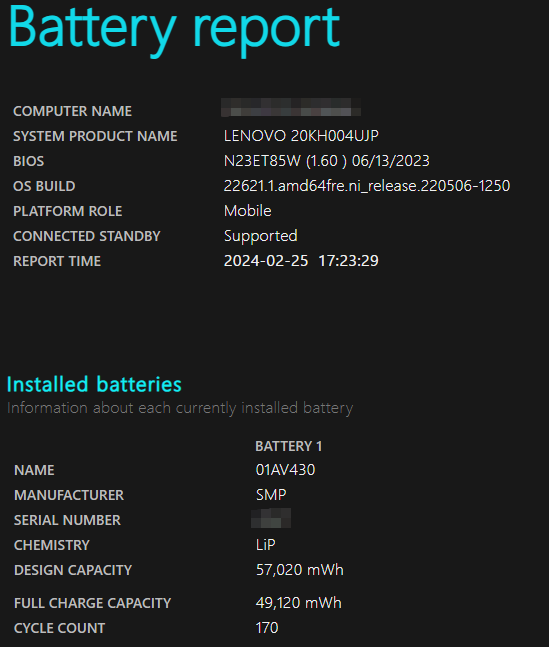The height and width of the screenshot is (647, 549).
Task: Click the BATTERY 1 column header
Action: click(x=289, y=446)
